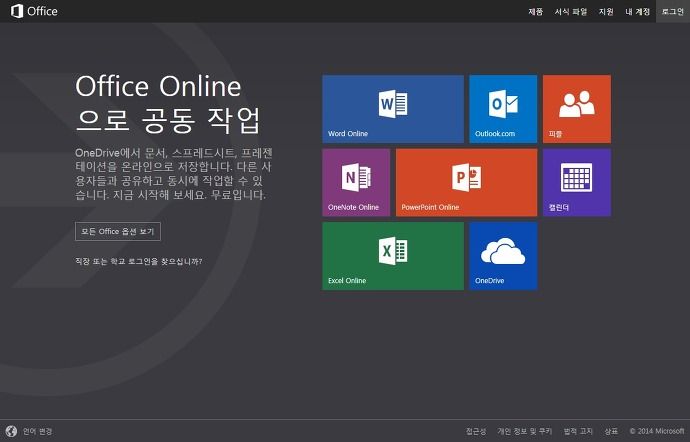690x442 pixels.
Task: Click the 상표 footer link
Action: tap(611, 431)
